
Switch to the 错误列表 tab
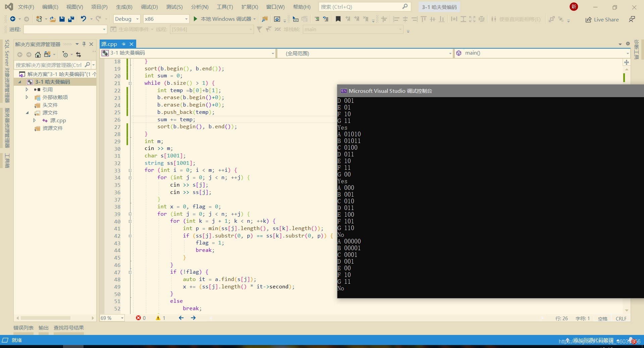pos(23,328)
